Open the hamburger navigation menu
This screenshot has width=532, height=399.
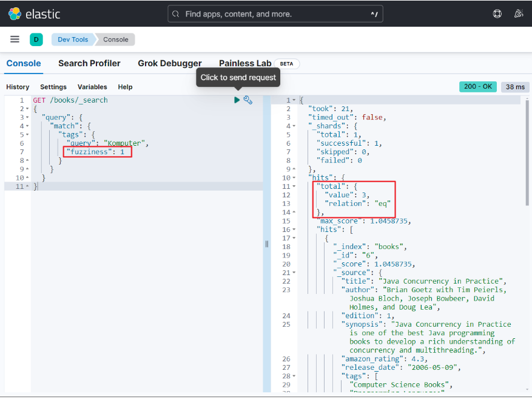[x=15, y=39]
